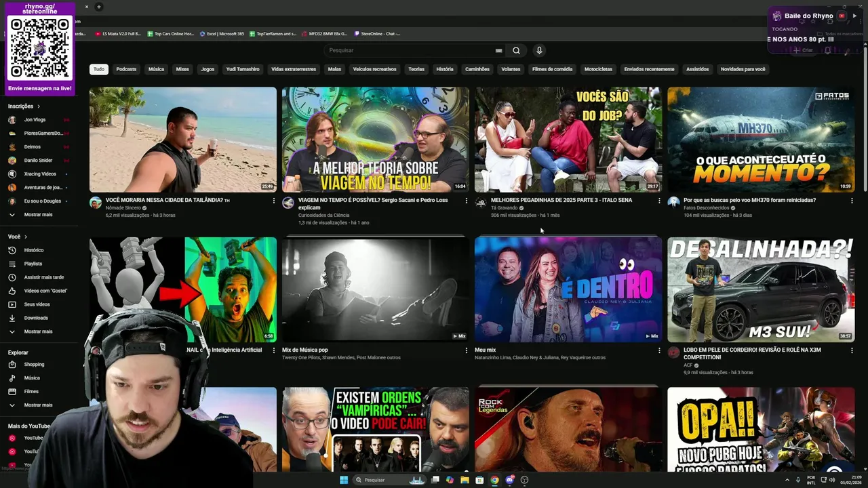Open Xracing Videos subscription channel

[x=40, y=174]
